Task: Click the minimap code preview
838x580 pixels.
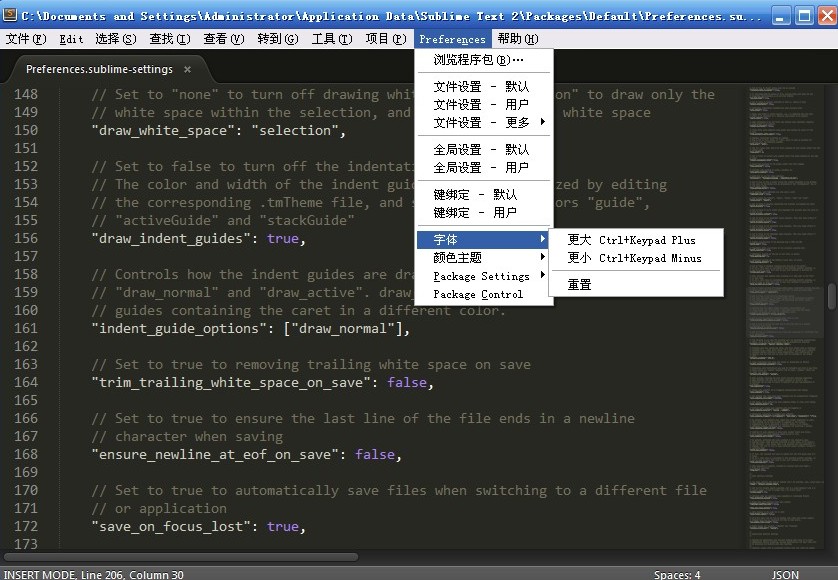Action: click(785, 318)
